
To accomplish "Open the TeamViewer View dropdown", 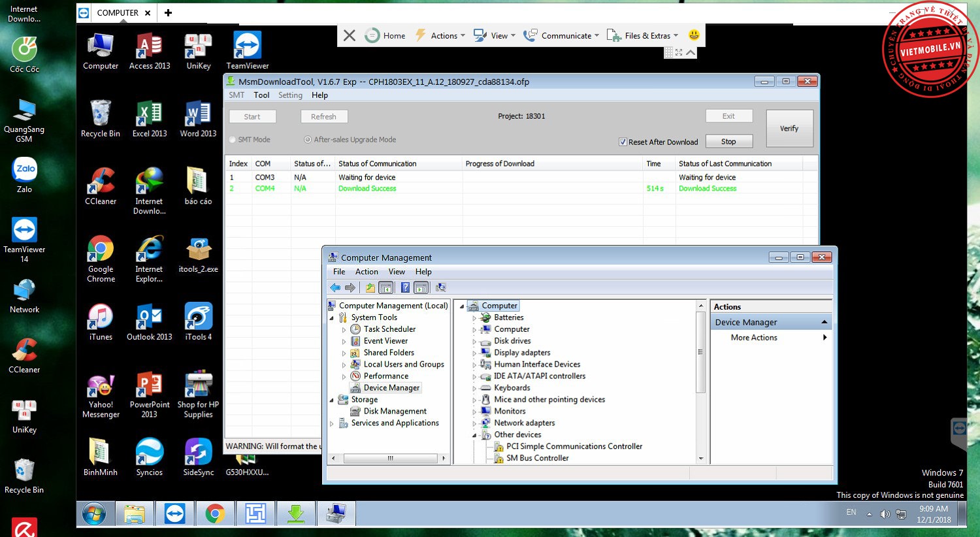I will 495,35.
